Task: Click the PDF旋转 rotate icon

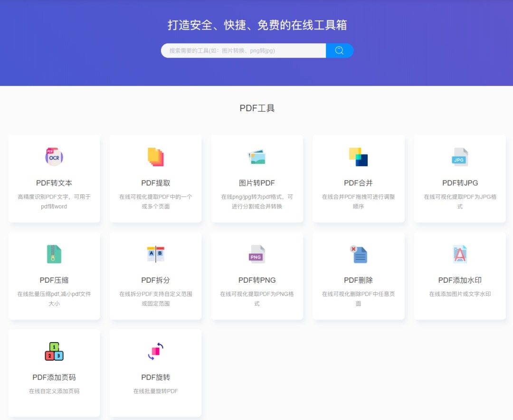Action: pyautogui.click(x=155, y=352)
